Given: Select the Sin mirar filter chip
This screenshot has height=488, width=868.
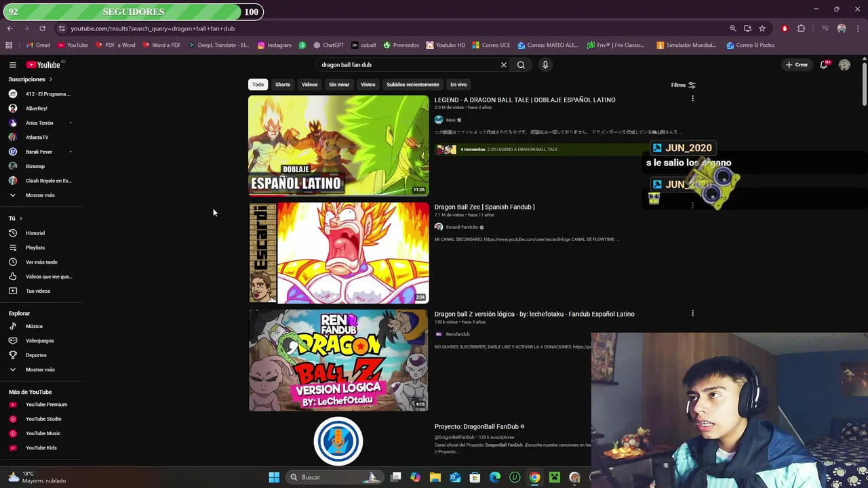Looking at the screenshot, I should pyautogui.click(x=339, y=85).
